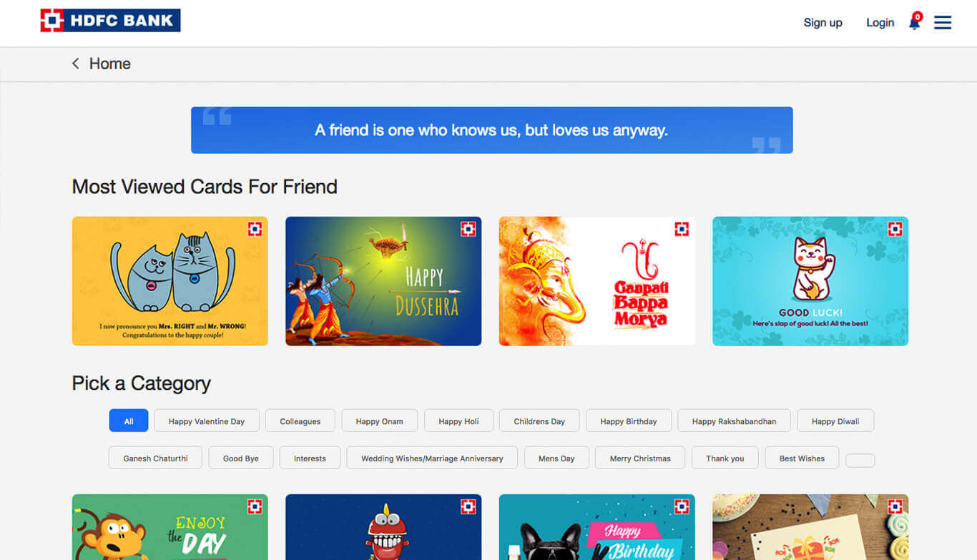Open the Enjoy the Day monkey card
Image resolution: width=977 pixels, height=560 pixels.
(170, 528)
